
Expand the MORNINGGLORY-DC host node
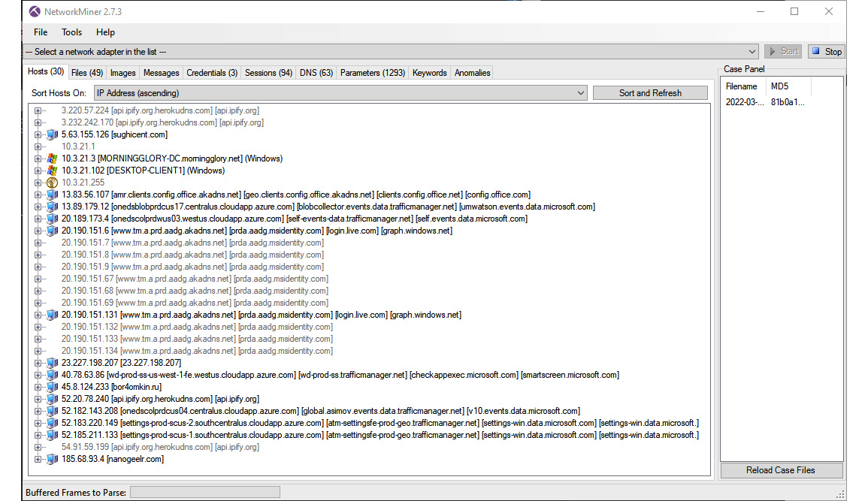coord(38,158)
